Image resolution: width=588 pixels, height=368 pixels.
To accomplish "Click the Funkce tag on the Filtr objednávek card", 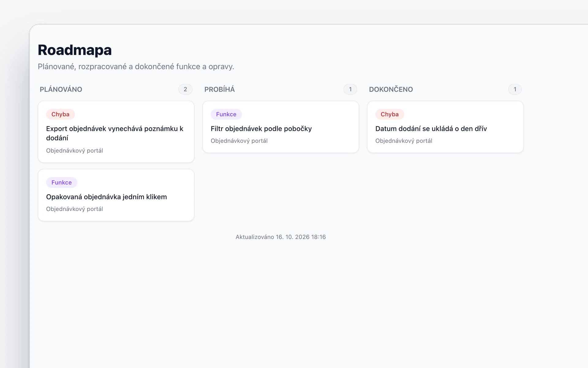I will [x=226, y=114].
